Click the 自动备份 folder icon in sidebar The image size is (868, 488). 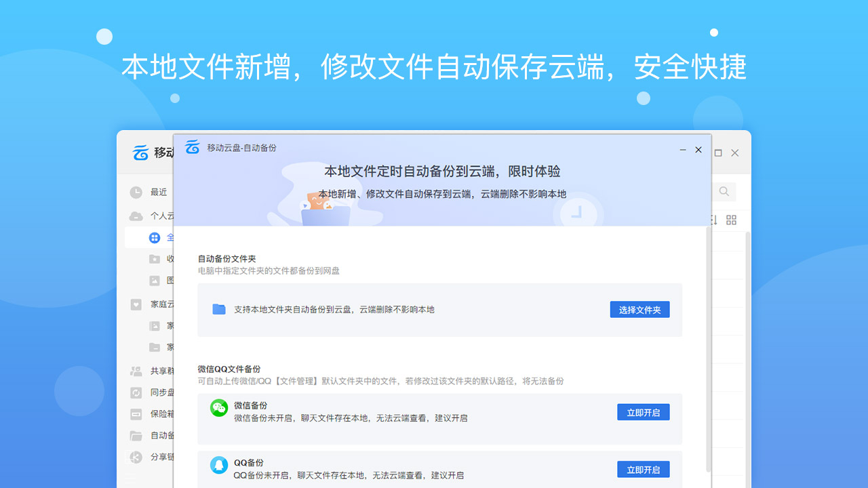click(x=136, y=436)
